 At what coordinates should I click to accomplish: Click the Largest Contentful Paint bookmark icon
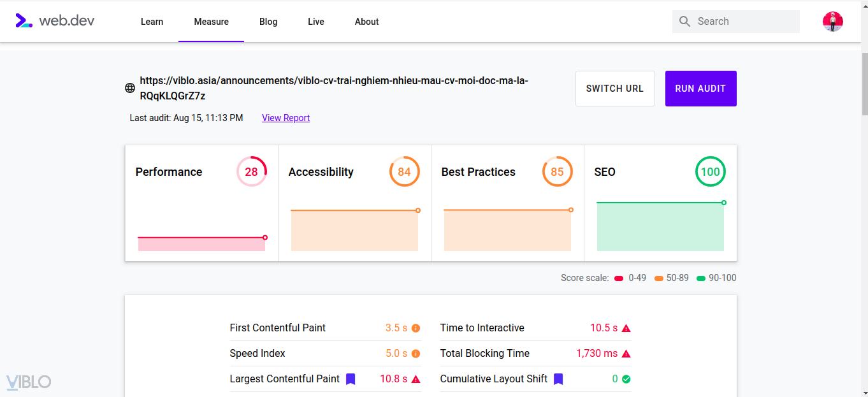click(351, 379)
